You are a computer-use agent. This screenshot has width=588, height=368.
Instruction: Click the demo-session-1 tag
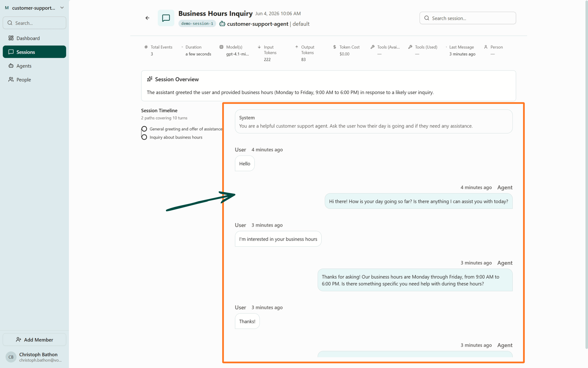pos(197,24)
